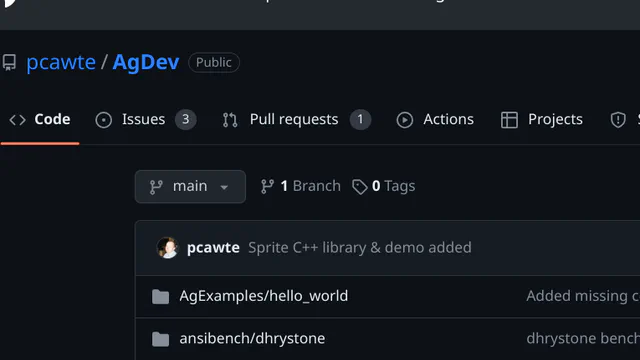Image resolution: width=640 pixels, height=360 pixels.
Task: Click the pcawte avatar in the commit row
Action: [x=167, y=247]
